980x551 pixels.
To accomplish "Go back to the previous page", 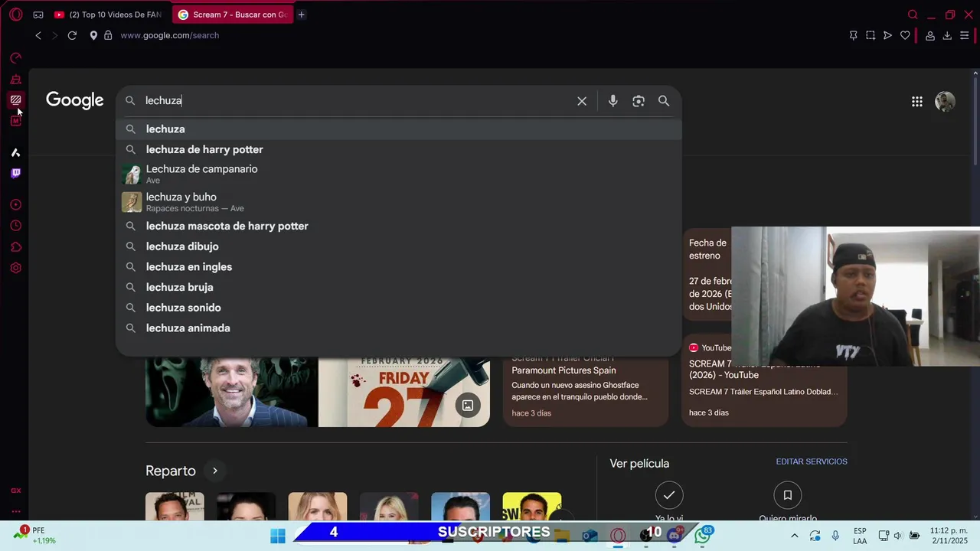I will pyautogui.click(x=38, y=35).
